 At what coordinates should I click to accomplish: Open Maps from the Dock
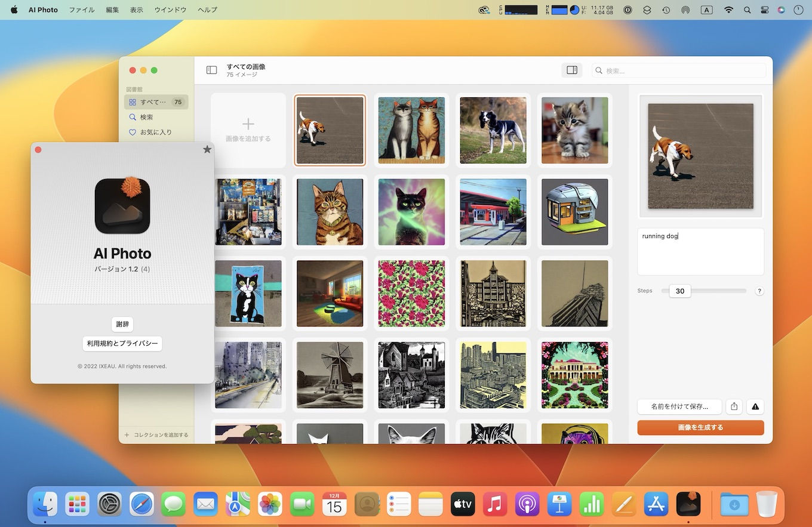tap(238, 504)
